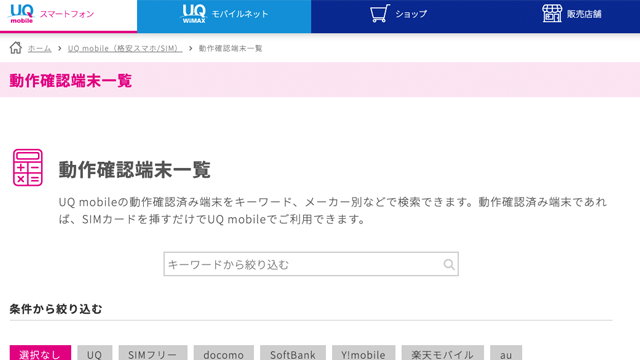Click the 動作確認端末一覧 breadcrumb text
Viewport: 640px width, 360px height.
[231, 48]
